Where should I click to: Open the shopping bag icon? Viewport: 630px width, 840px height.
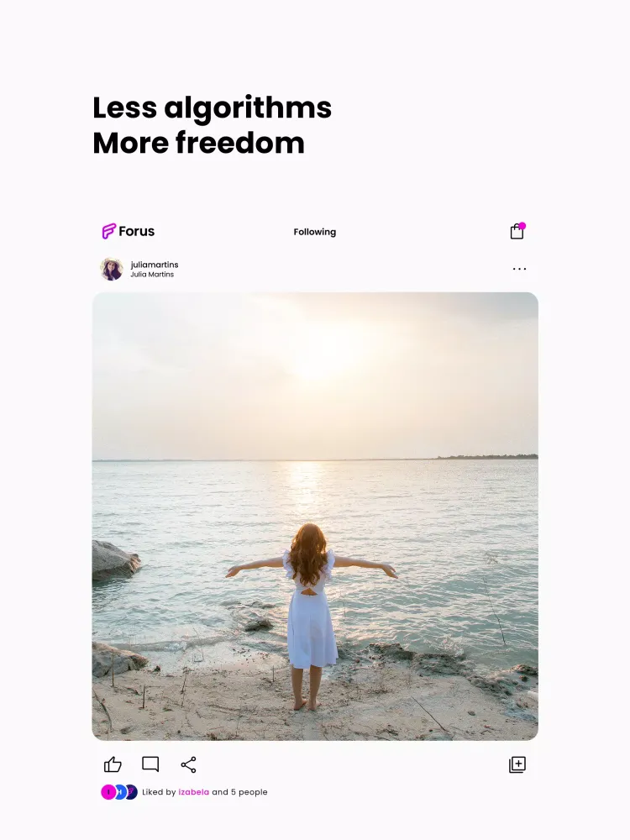pos(517,231)
